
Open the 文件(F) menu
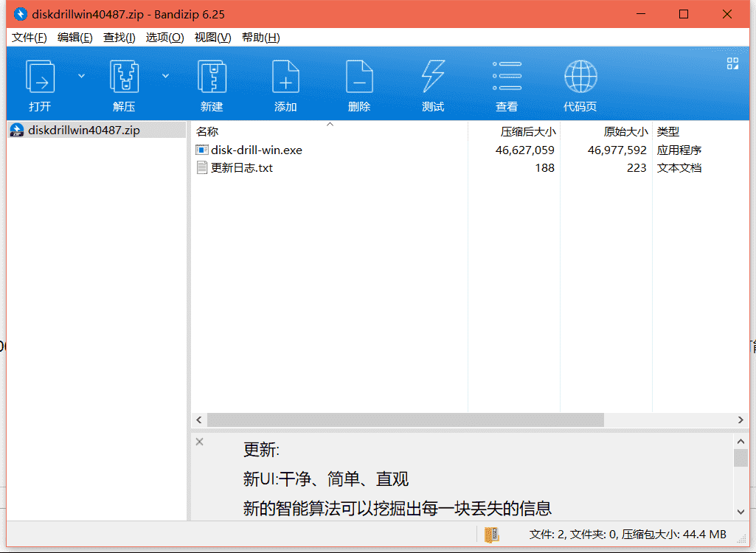pyautogui.click(x=29, y=37)
